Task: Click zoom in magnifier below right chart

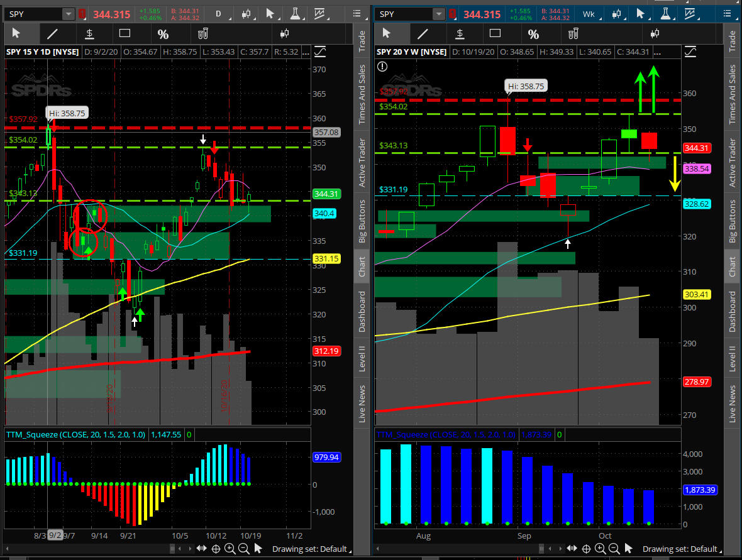Action: coord(600,549)
